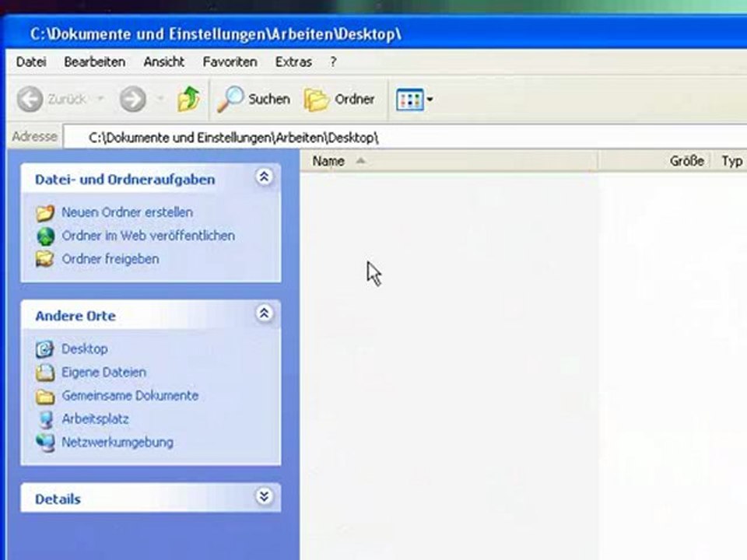This screenshot has width=747, height=560.
Task: Click the Gemeinsame Dokumente folder icon
Action: click(46, 396)
